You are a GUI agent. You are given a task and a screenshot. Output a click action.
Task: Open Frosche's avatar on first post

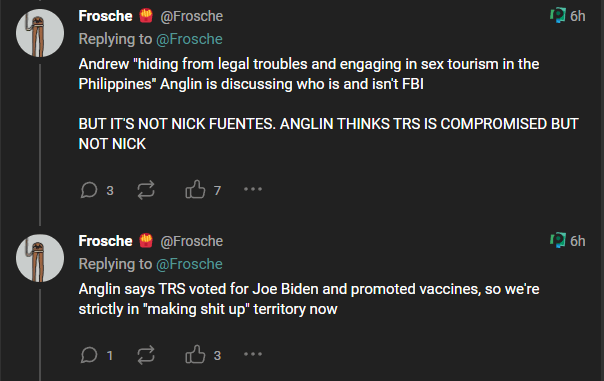click(x=40, y=33)
